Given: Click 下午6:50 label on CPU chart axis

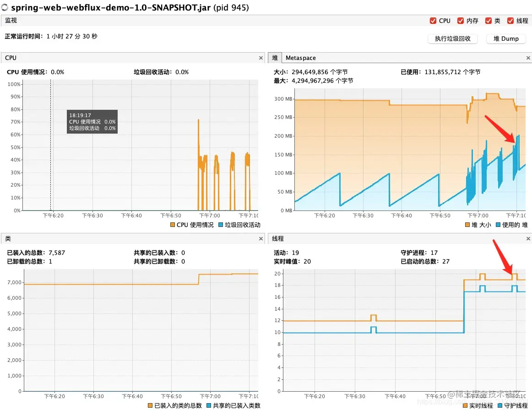Looking at the screenshot, I should (x=171, y=216).
